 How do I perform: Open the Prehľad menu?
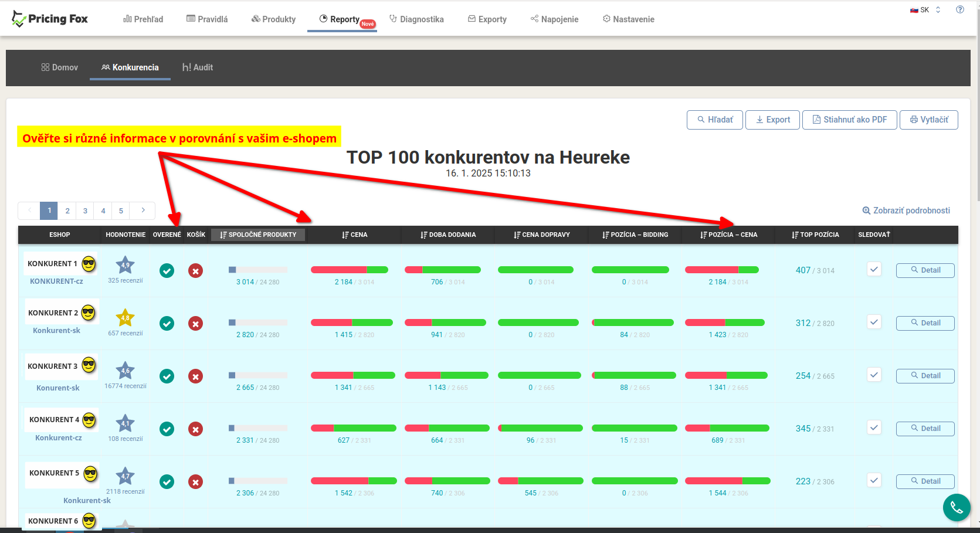click(143, 19)
